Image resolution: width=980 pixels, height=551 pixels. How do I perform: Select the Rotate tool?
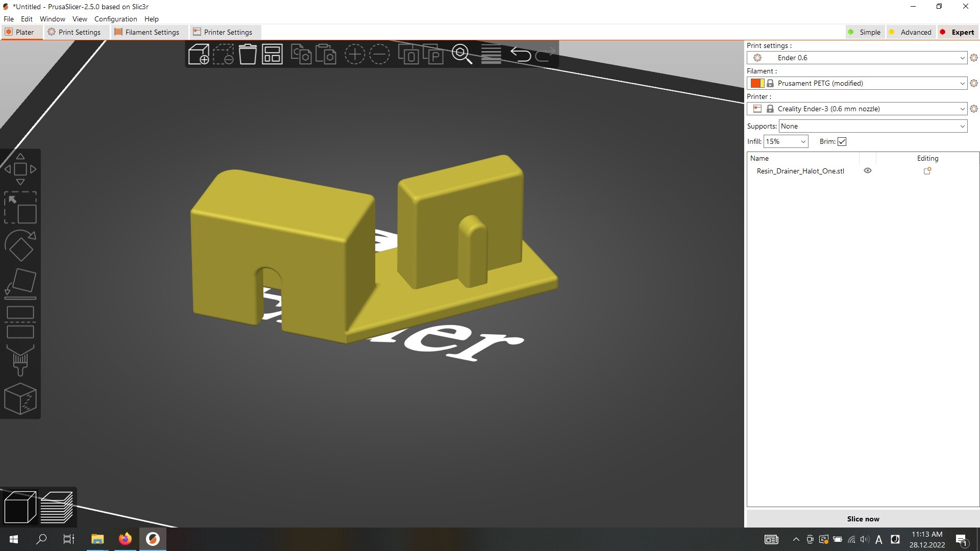[x=20, y=245]
